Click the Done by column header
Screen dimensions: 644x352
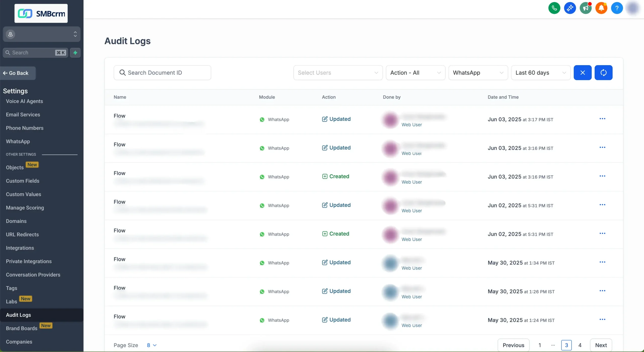(x=392, y=97)
